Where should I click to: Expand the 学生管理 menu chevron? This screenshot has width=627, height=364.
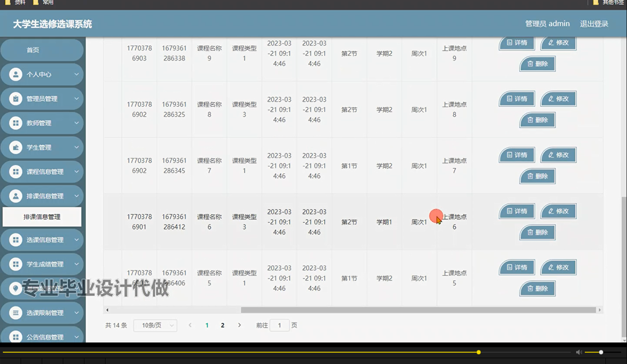pos(77,147)
